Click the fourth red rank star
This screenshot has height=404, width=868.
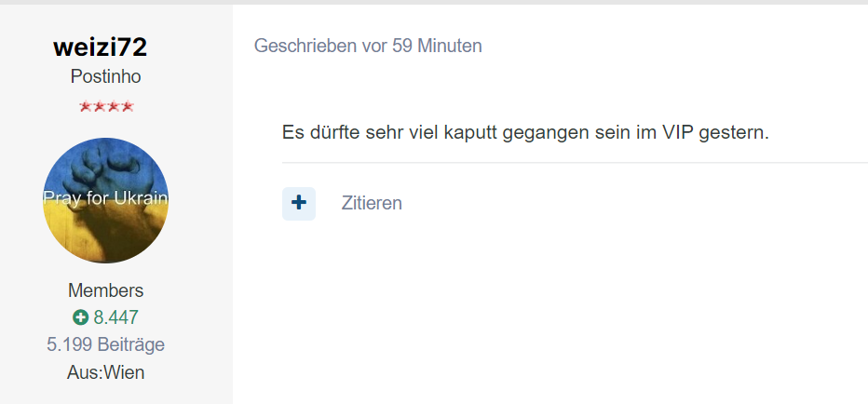click(x=127, y=106)
